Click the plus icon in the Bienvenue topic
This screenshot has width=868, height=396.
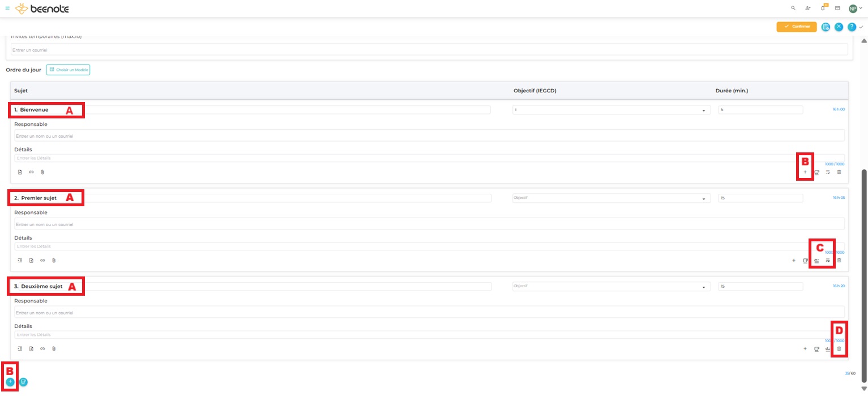[805, 172]
